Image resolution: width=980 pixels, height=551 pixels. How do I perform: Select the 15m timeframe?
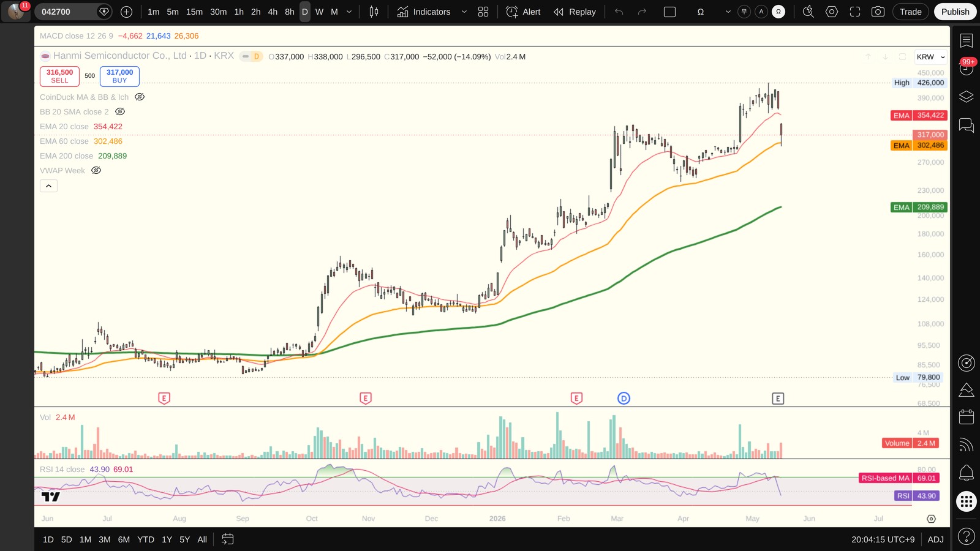click(194, 12)
